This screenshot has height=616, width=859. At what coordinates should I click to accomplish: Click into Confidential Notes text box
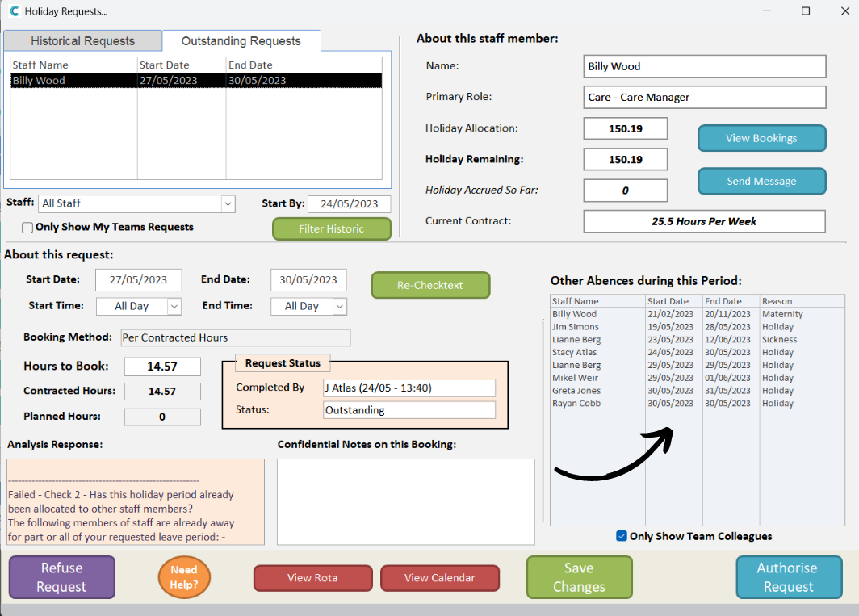pyautogui.click(x=405, y=501)
